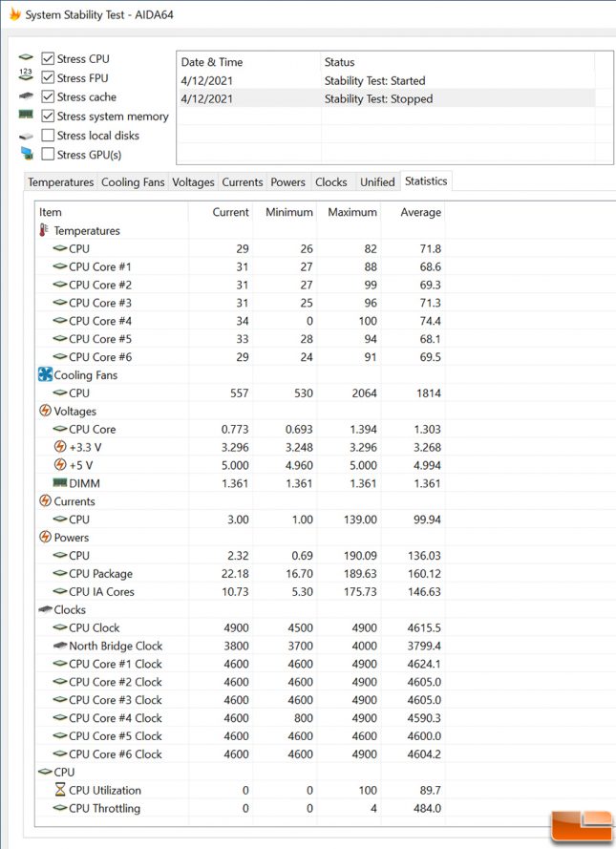Click the thermometer icon next to Temperatures
The height and width of the screenshot is (849, 616).
[43, 230]
